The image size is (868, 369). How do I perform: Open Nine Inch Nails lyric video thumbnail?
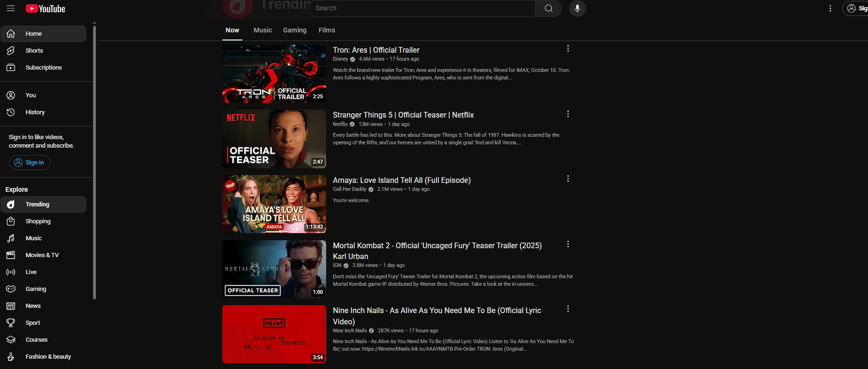coord(274,334)
